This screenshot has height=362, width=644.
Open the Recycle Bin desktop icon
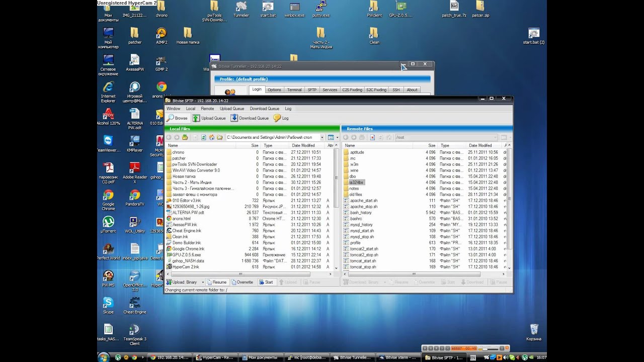tap(534, 332)
